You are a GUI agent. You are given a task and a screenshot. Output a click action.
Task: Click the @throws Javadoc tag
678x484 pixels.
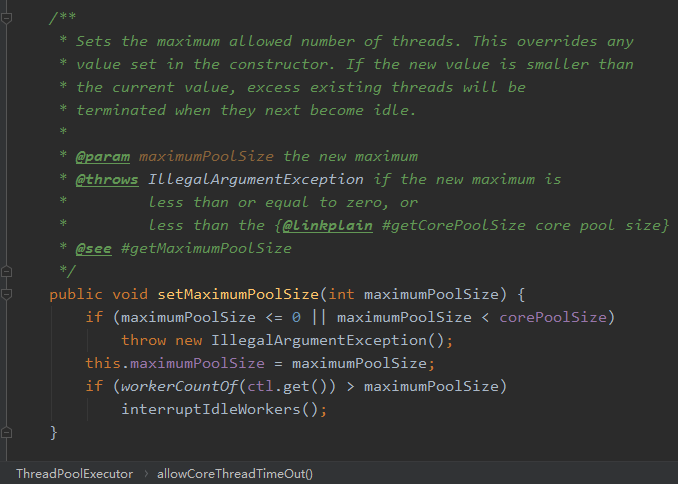click(107, 179)
